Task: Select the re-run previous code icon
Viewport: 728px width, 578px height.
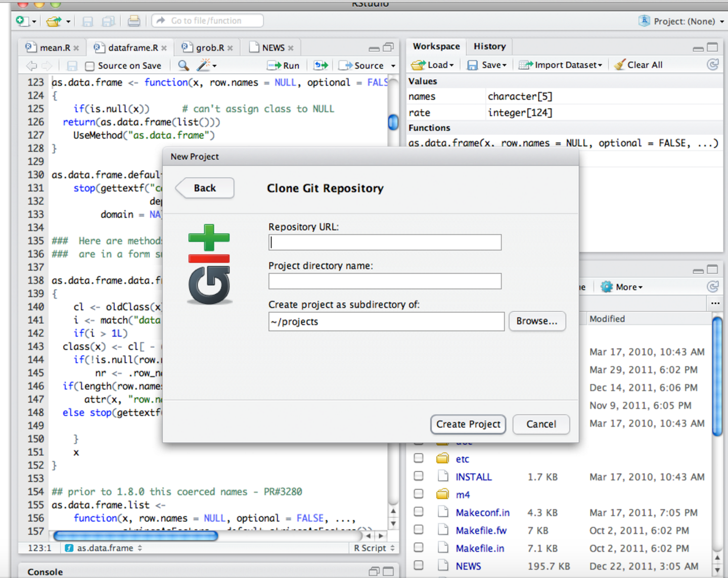Action: pos(321,65)
